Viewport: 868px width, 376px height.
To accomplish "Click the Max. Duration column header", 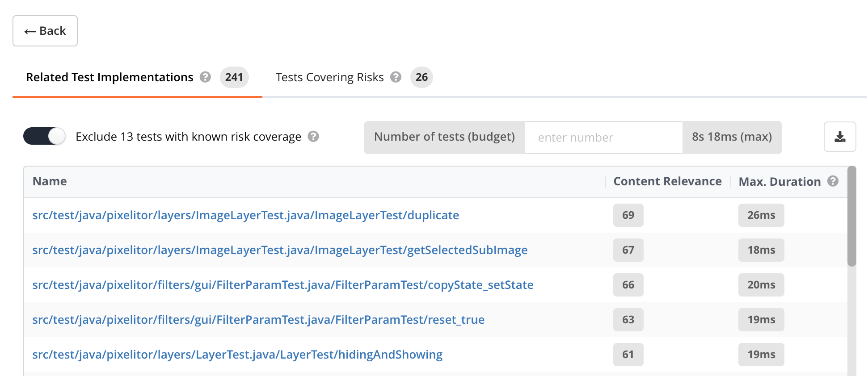I will tap(780, 182).
